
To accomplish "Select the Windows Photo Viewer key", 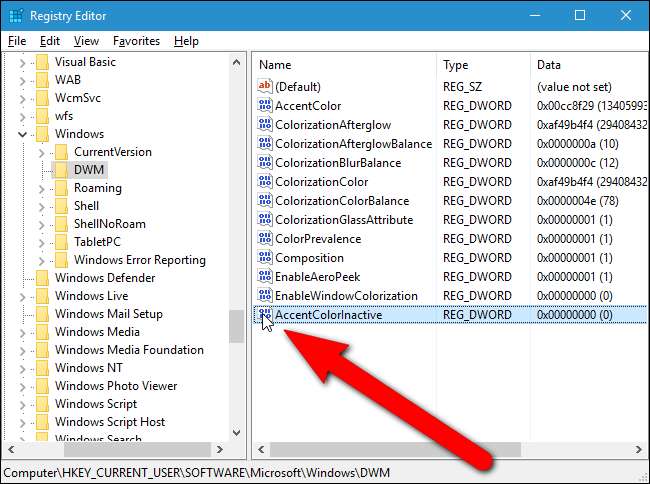I will pos(115,386).
